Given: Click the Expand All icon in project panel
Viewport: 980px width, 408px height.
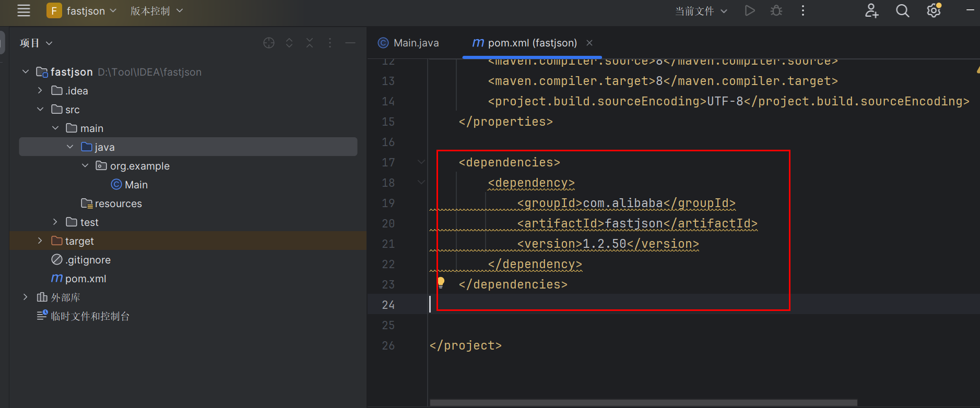Looking at the screenshot, I should point(289,43).
